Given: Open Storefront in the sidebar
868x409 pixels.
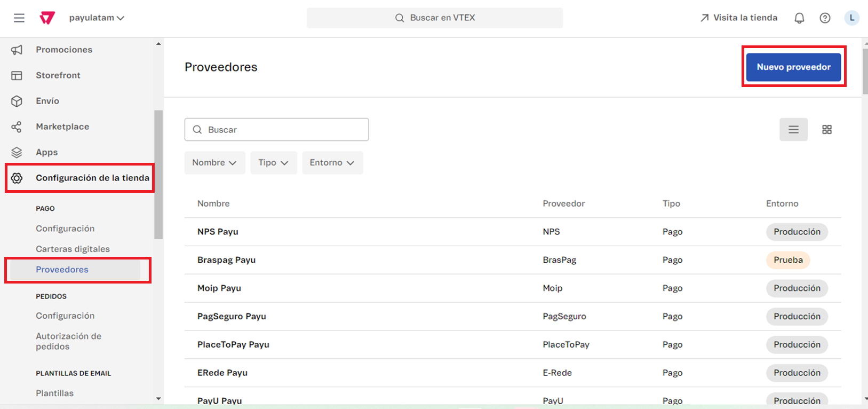Looking at the screenshot, I should pos(58,75).
